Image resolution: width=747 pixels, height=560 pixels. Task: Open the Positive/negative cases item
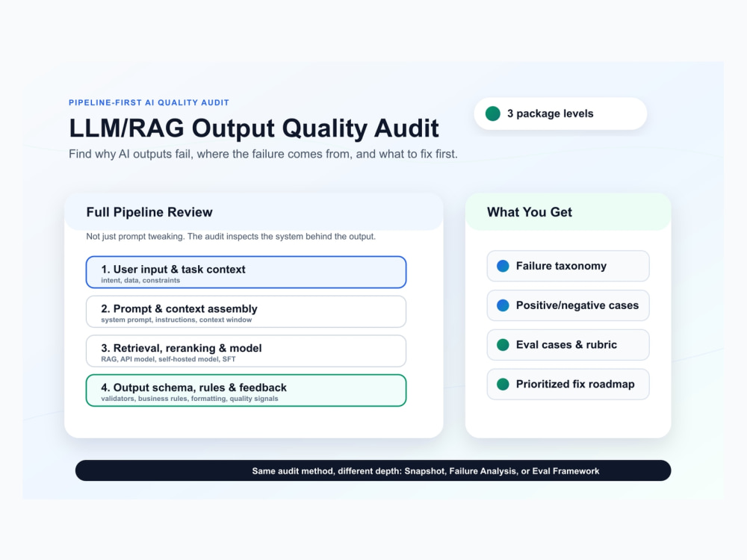point(568,305)
